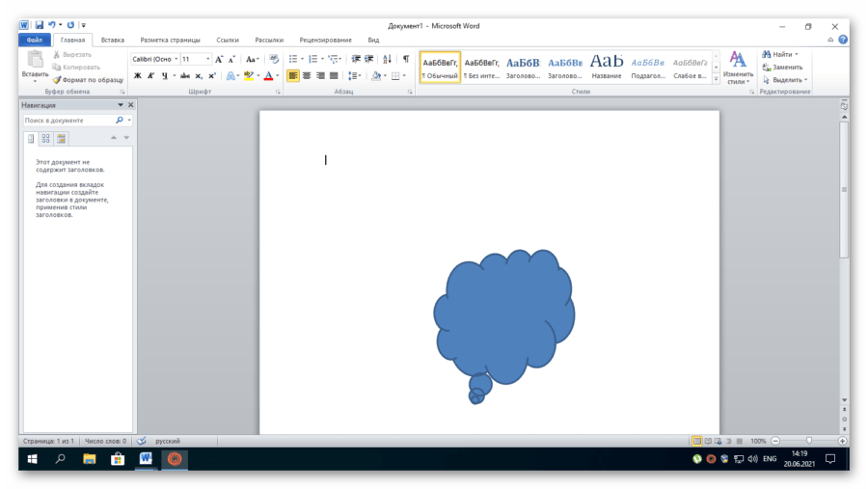Expand the styles gallery
This screenshot has height=489, width=868.
click(x=714, y=78)
